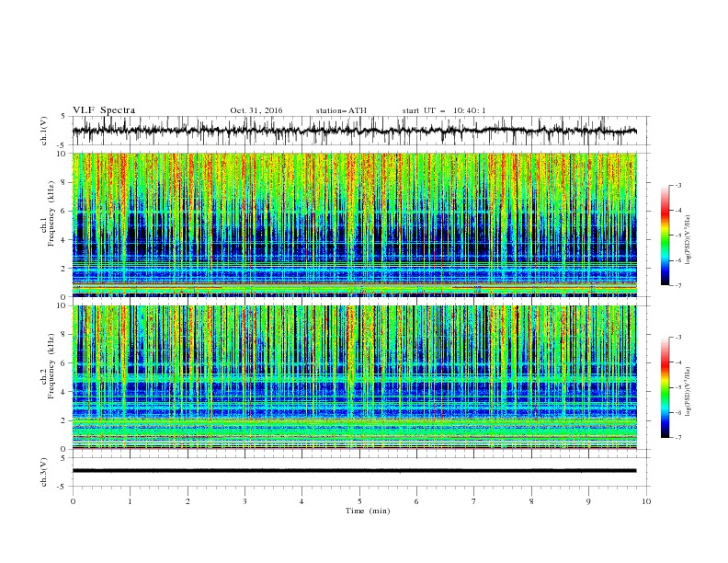
Task: Click the lower PSD color scale bar
Action: [665, 387]
